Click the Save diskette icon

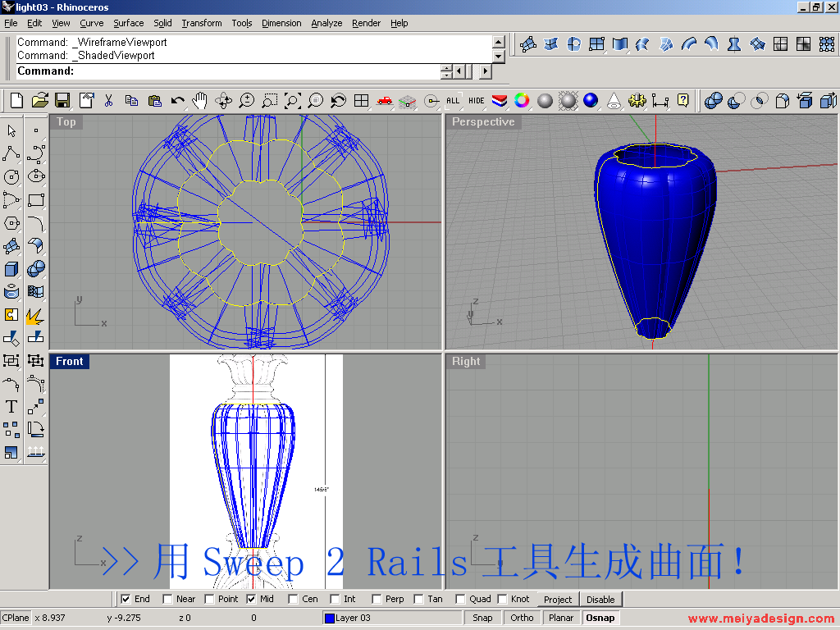(x=62, y=101)
